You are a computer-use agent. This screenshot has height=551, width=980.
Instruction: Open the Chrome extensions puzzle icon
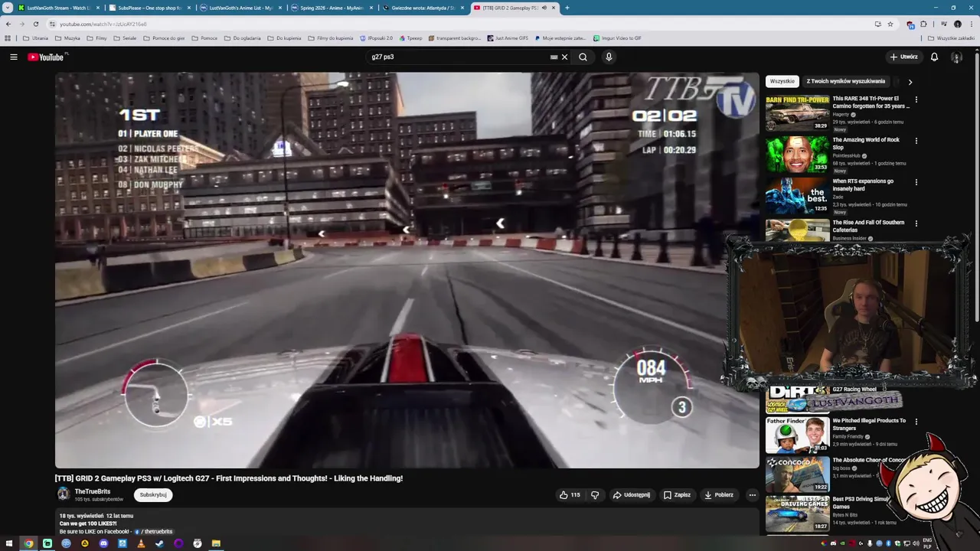click(923, 24)
